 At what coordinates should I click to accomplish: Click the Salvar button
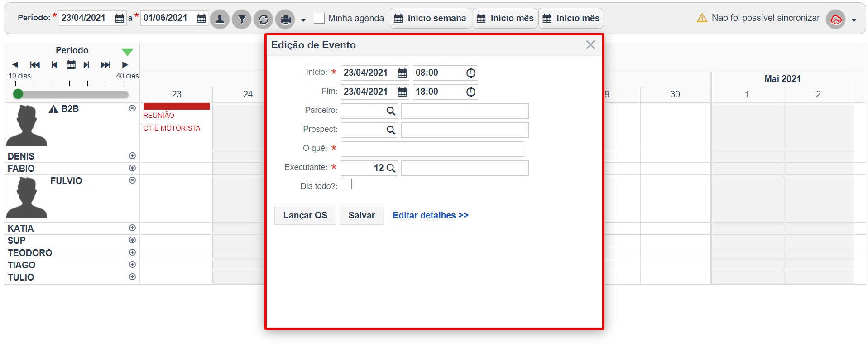click(362, 215)
